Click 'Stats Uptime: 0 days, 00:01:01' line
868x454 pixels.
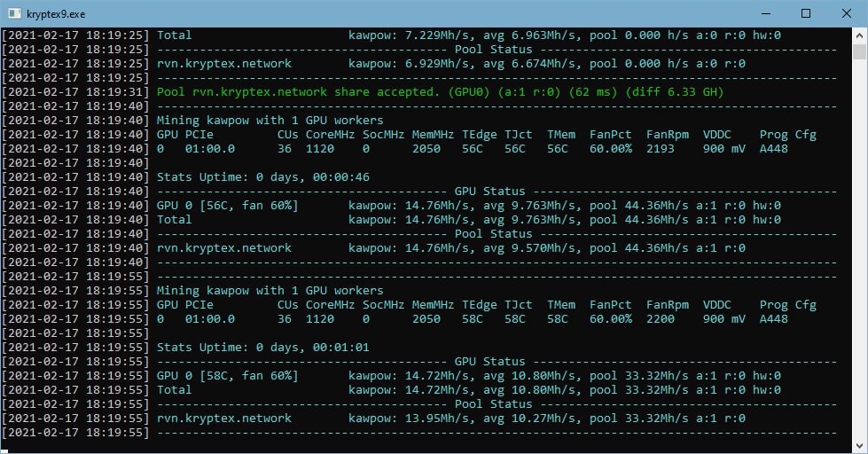(x=263, y=348)
